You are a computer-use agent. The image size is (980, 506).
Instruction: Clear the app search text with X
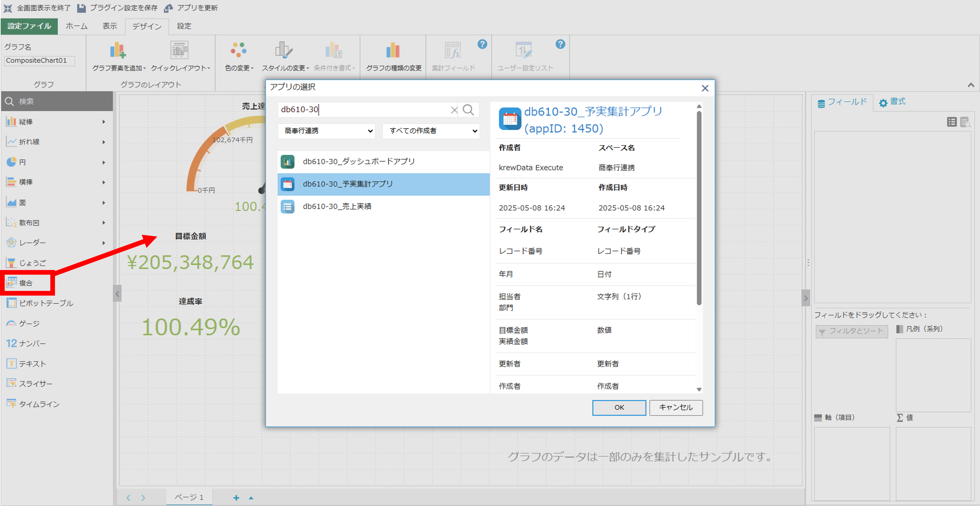coord(454,110)
